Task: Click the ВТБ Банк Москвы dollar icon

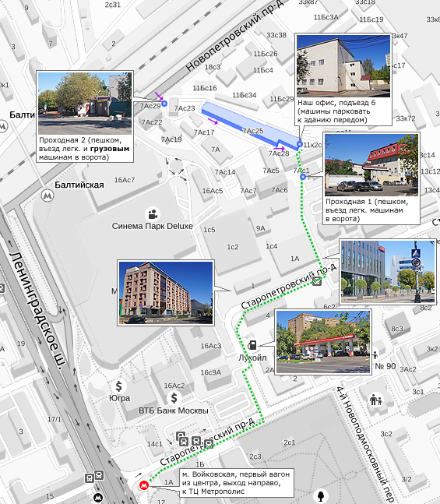Action: pos(174,398)
